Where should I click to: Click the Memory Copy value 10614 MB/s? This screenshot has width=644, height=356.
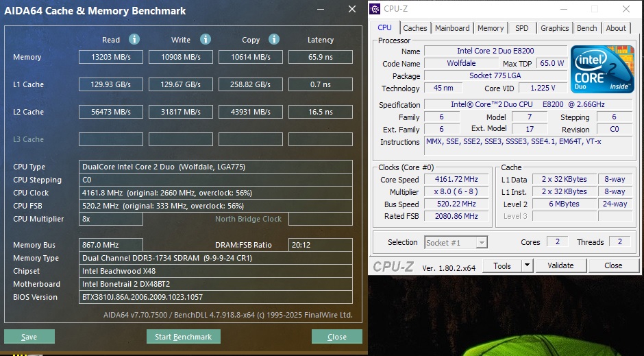click(x=251, y=57)
